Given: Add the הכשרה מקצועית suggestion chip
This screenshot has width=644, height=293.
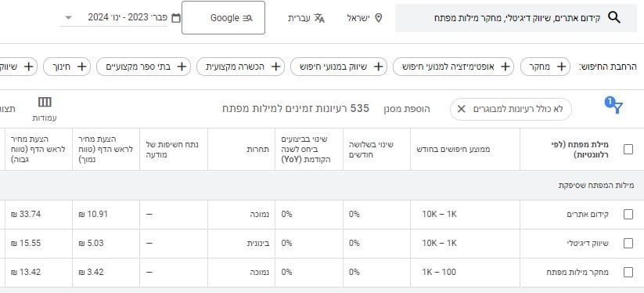Looking at the screenshot, I should pos(241,67).
